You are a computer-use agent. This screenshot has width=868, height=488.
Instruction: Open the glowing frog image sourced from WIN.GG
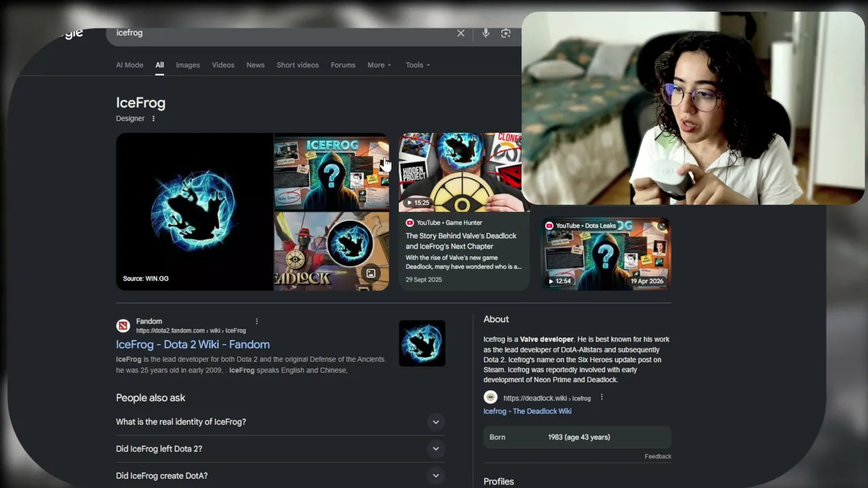pos(194,211)
